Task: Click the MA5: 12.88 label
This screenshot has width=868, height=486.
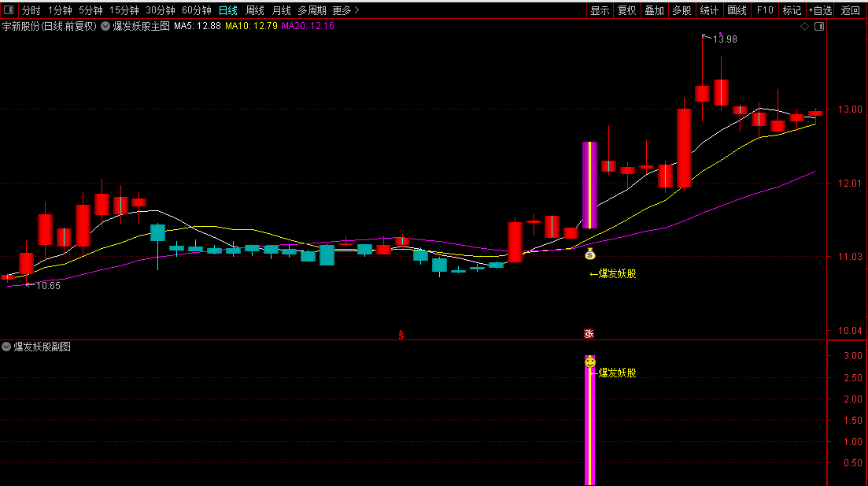Action: (197, 26)
